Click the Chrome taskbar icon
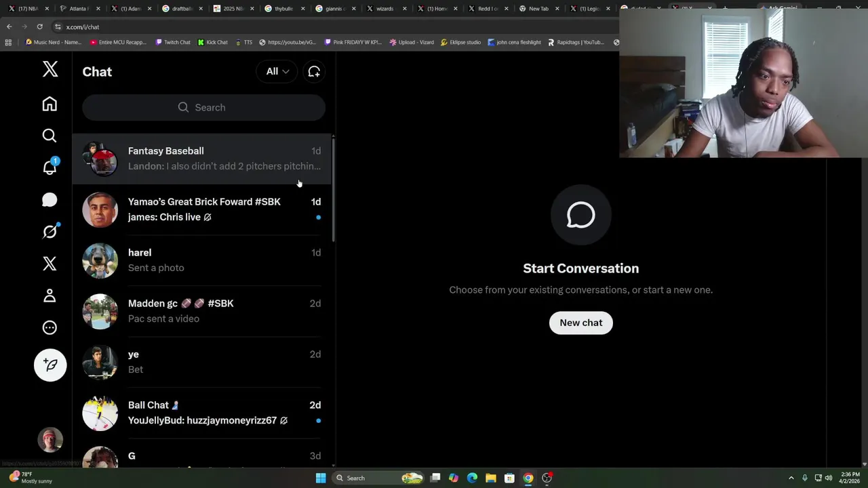 528,478
